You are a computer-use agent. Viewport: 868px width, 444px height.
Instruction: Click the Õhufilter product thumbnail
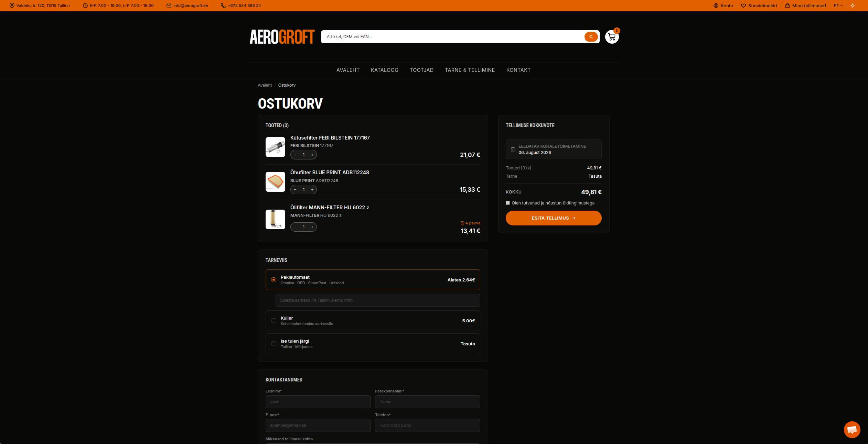coord(275,182)
